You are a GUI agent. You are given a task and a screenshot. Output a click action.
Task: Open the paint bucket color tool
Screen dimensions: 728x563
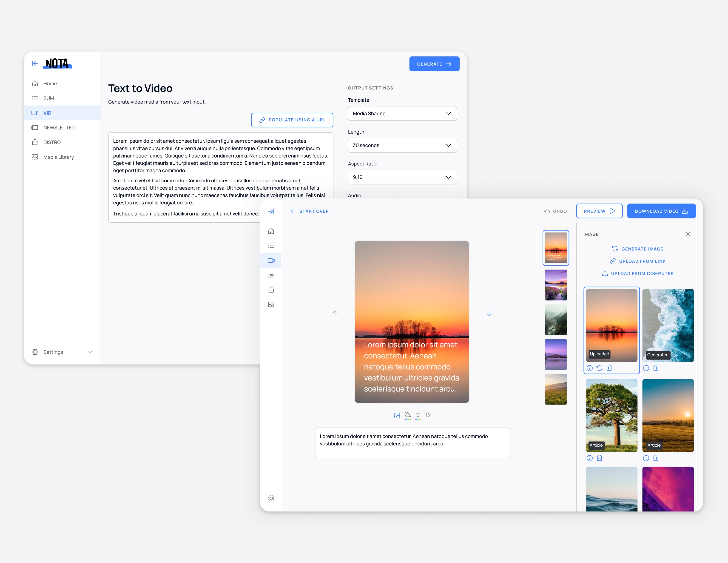click(407, 415)
